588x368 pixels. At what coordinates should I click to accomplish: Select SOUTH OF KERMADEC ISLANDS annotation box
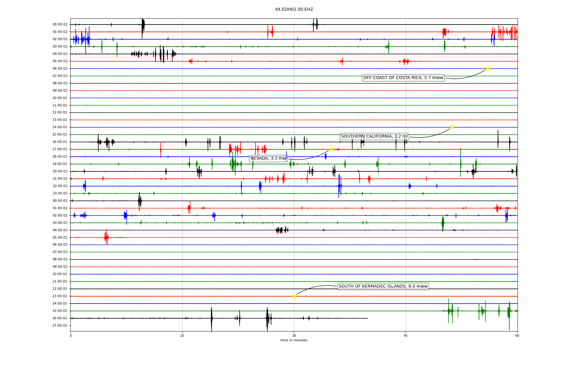(383, 286)
